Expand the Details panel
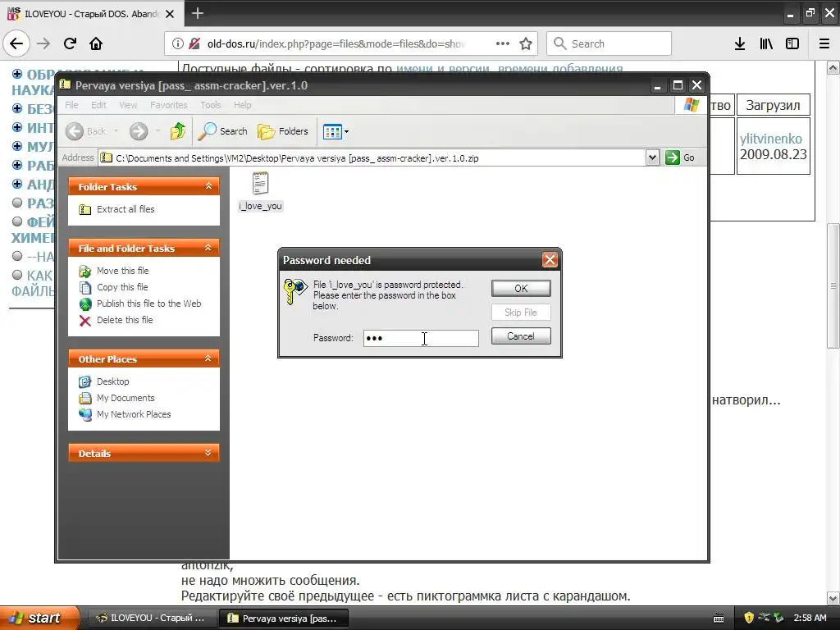840x630 pixels. point(208,453)
